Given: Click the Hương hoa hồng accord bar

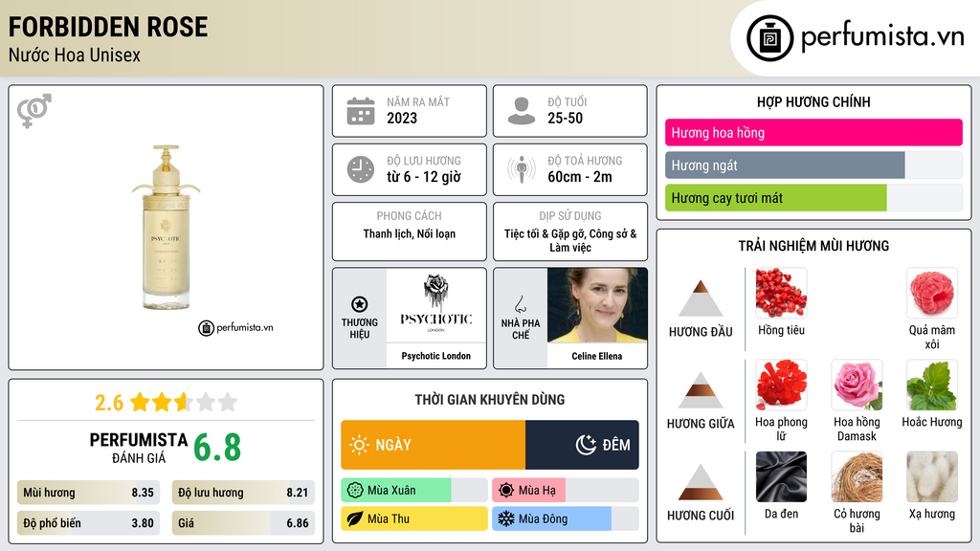Looking at the screenshot, I should [x=813, y=132].
